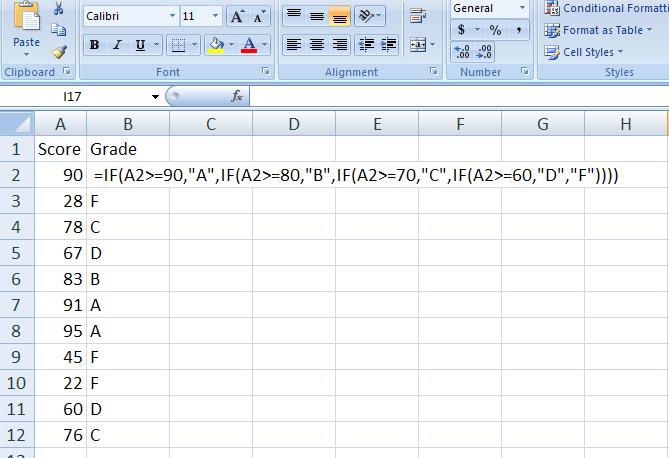Image resolution: width=669 pixels, height=458 pixels.
Task: Open Merge & Center dropdown arrow
Action: 433,45
